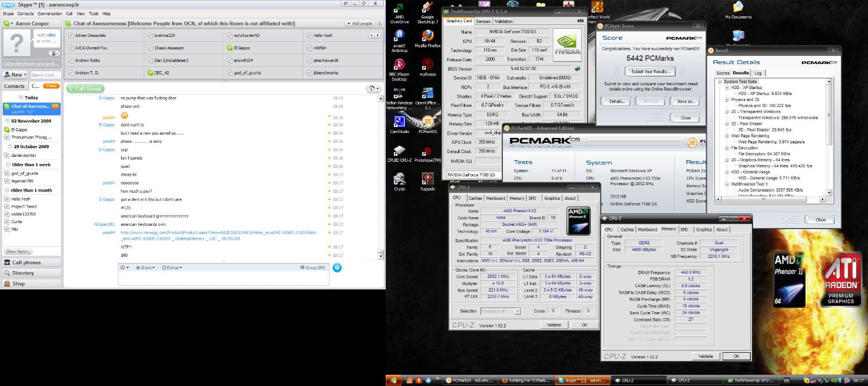
Task: Open CamStudio desktop icon
Action: [399, 124]
